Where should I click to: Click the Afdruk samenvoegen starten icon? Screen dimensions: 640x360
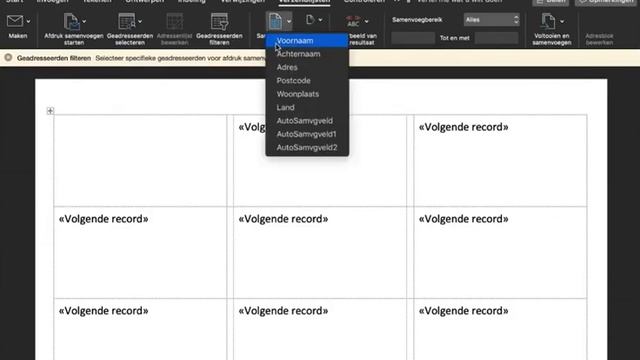(x=71, y=21)
